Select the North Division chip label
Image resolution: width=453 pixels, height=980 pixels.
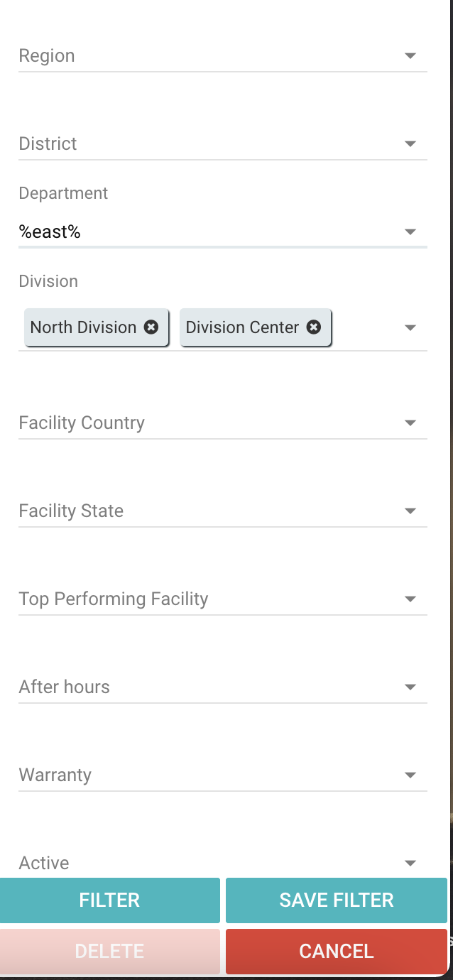83,327
